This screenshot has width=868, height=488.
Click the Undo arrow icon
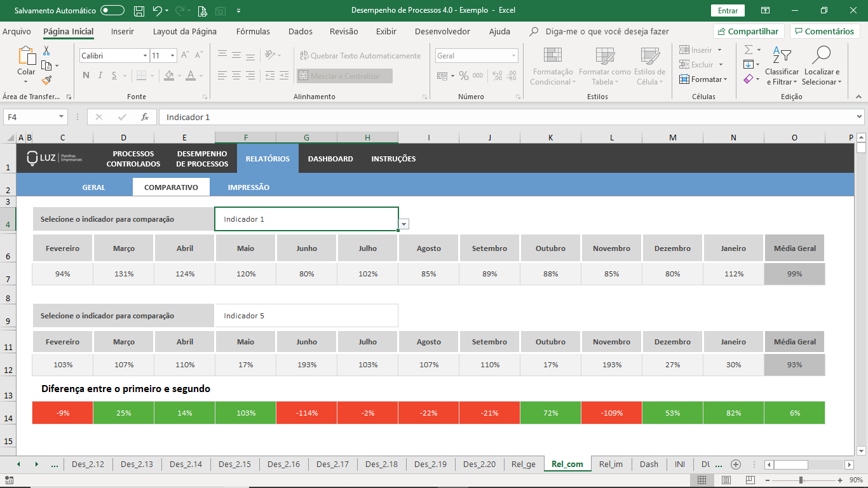click(x=157, y=11)
